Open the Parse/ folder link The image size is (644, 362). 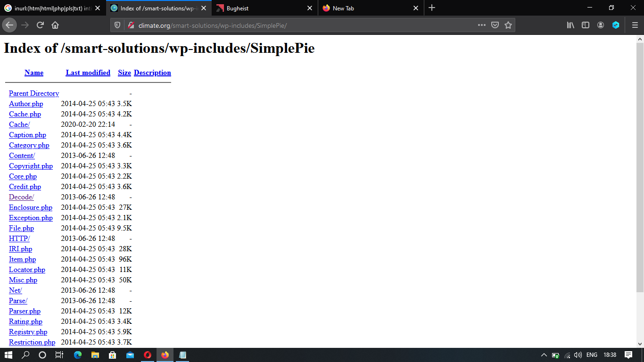18,301
